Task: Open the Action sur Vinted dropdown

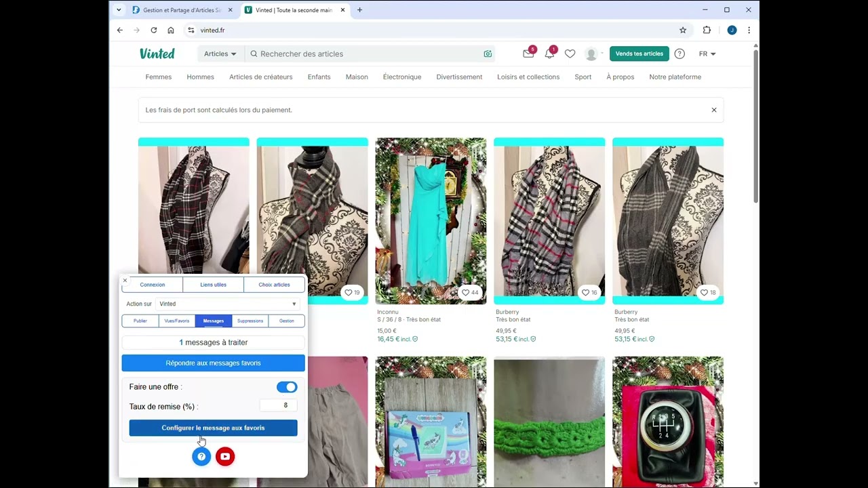Action: pyautogui.click(x=228, y=304)
